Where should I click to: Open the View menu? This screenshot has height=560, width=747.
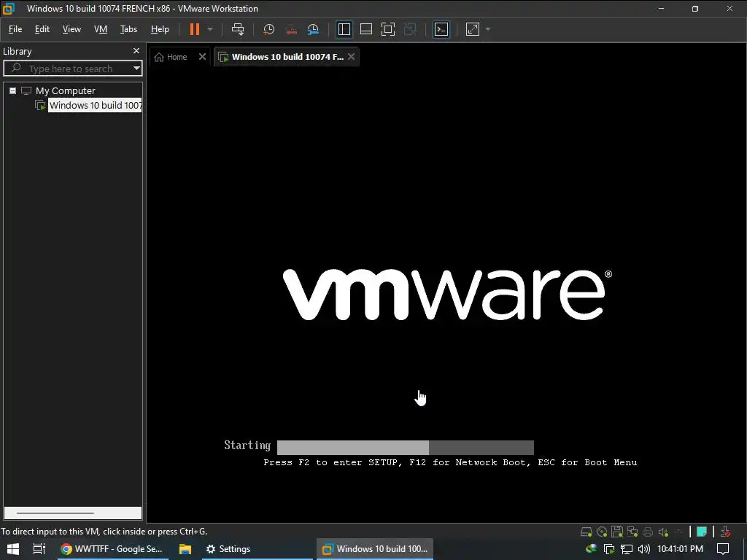tap(71, 29)
